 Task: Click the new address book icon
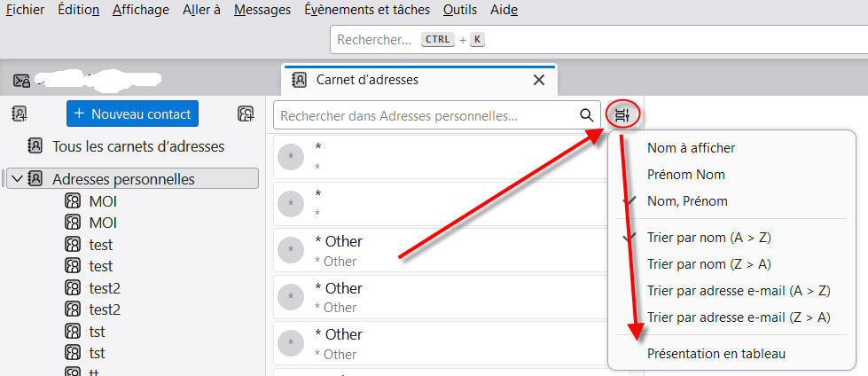tap(20, 114)
